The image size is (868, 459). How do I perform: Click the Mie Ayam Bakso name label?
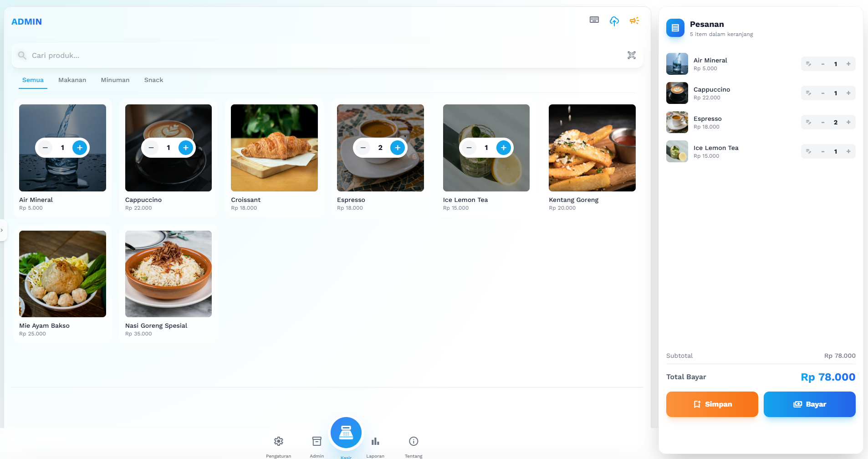[x=44, y=325]
